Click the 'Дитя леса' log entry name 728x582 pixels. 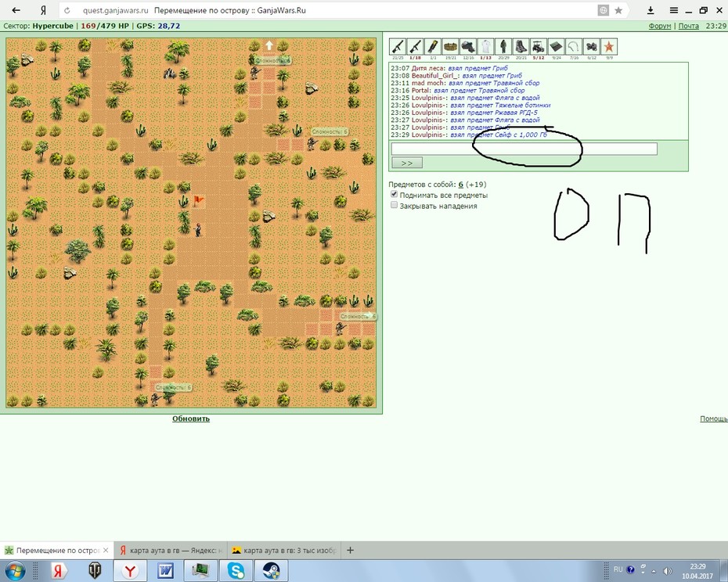(x=428, y=68)
